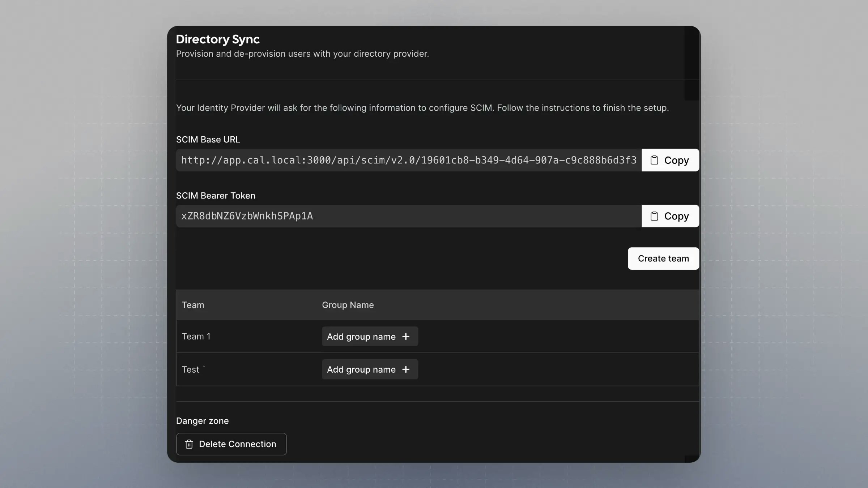Select the SCIM Bearer Token field
Screen dimensions: 868x488
point(408,216)
